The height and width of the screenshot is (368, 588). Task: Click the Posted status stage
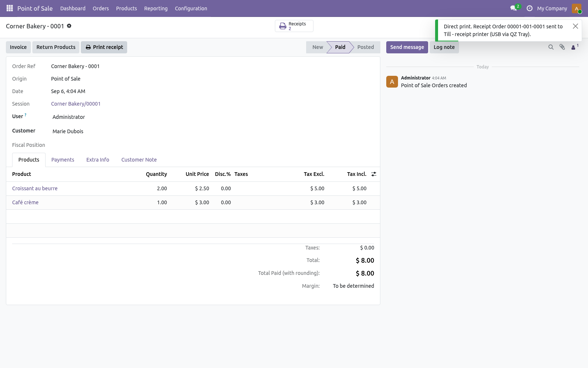[366, 47]
